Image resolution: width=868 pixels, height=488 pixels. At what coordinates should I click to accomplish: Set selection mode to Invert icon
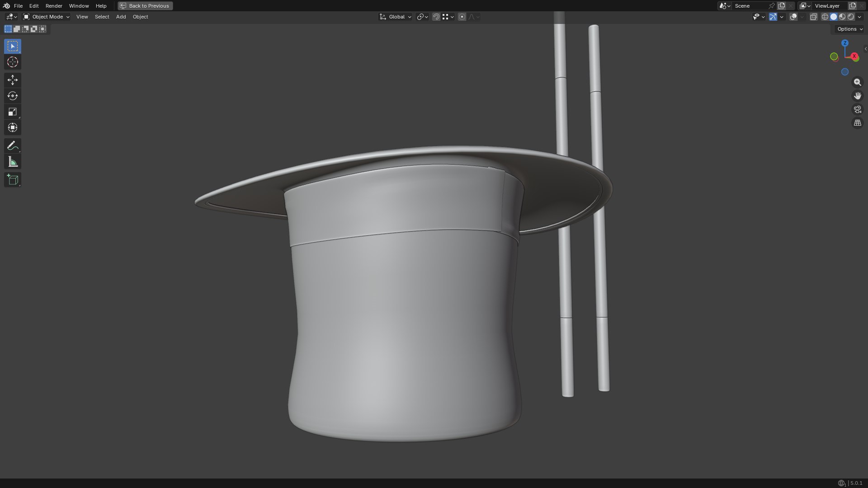tap(34, 29)
